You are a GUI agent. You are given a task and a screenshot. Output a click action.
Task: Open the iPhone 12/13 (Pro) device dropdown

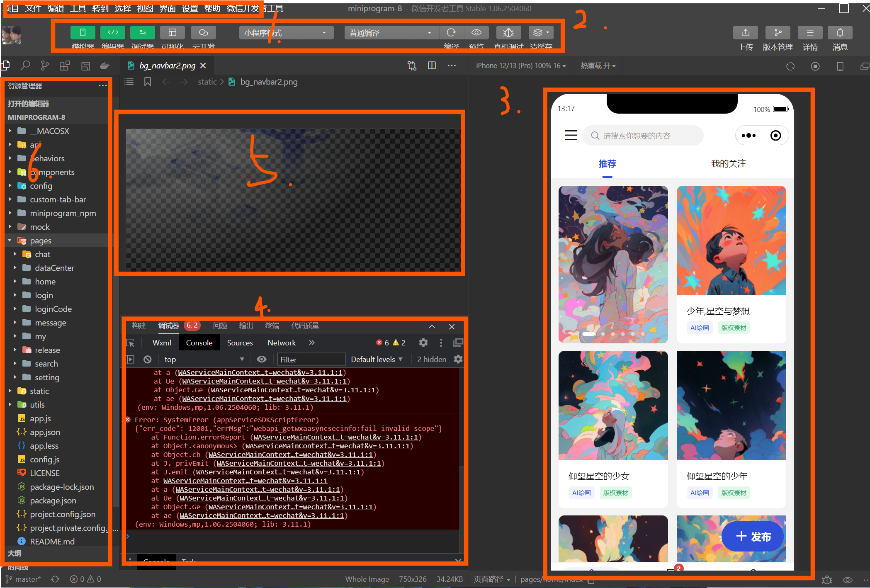pos(521,66)
